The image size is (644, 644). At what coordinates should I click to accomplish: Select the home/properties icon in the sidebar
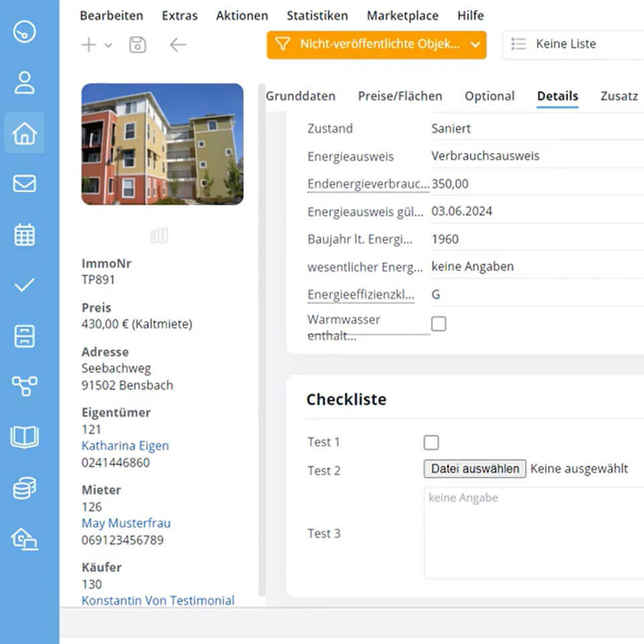[x=24, y=133]
